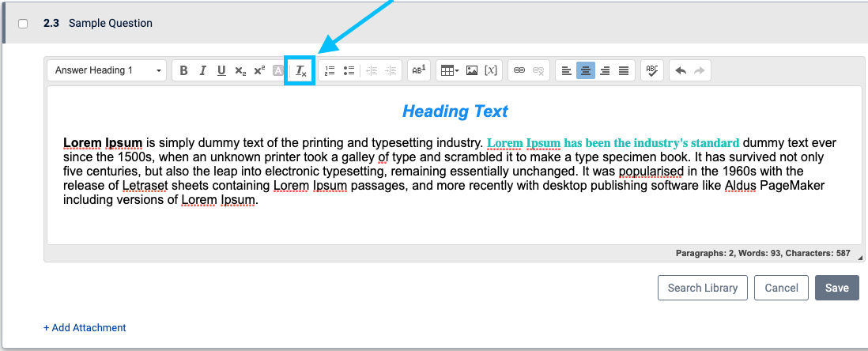Toggle spell check ABC icon
868x351 pixels.
tap(652, 70)
